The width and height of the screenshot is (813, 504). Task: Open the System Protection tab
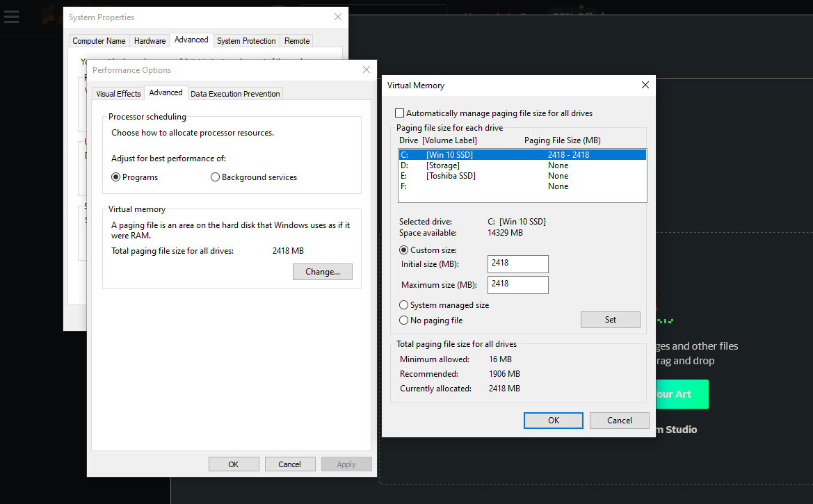click(246, 41)
